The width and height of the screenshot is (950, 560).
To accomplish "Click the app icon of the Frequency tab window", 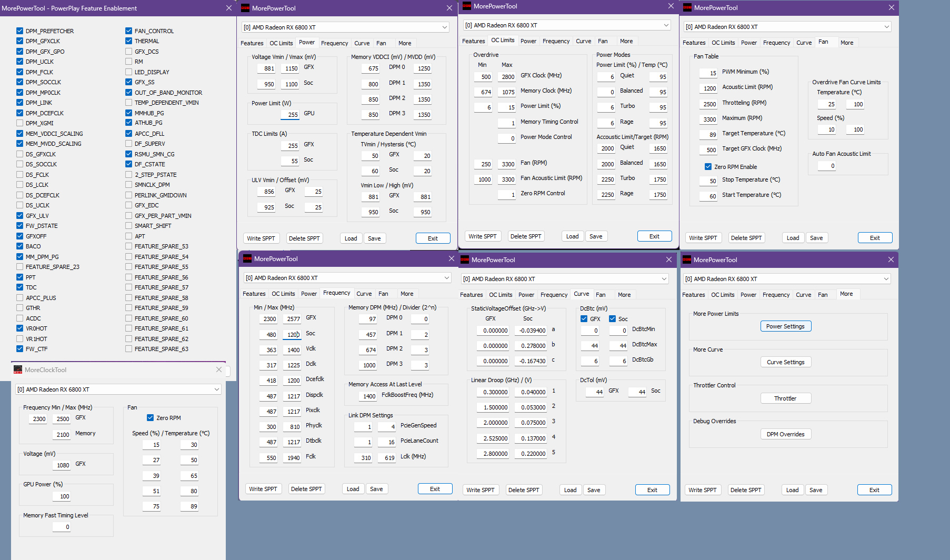I will tap(247, 258).
